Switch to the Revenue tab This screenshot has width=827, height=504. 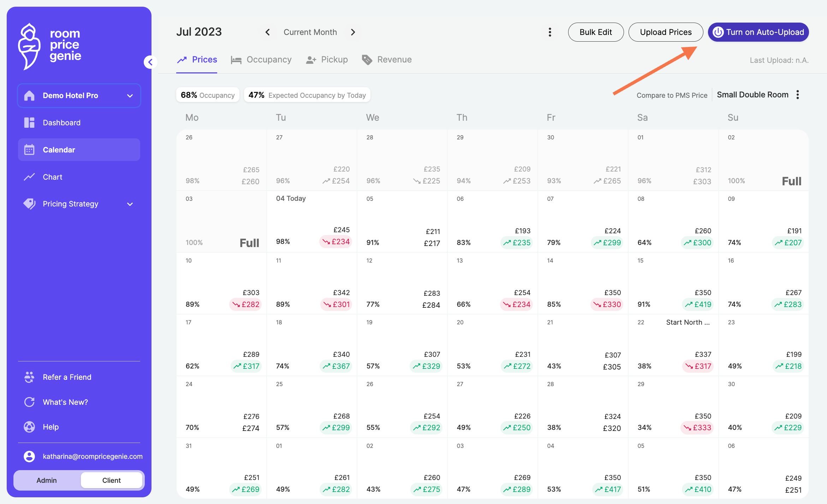[x=387, y=60]
